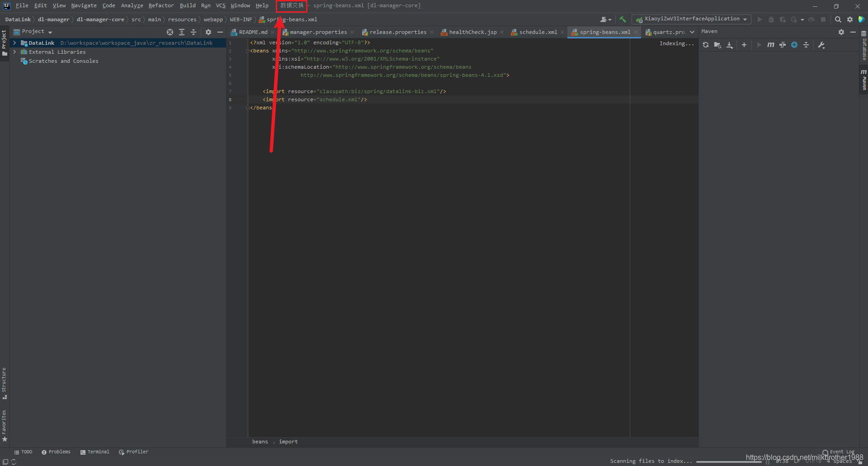This screenshot has height=466, width=868.
Task: Toggle the Structure side tab
Action: [x=4, y=383]
